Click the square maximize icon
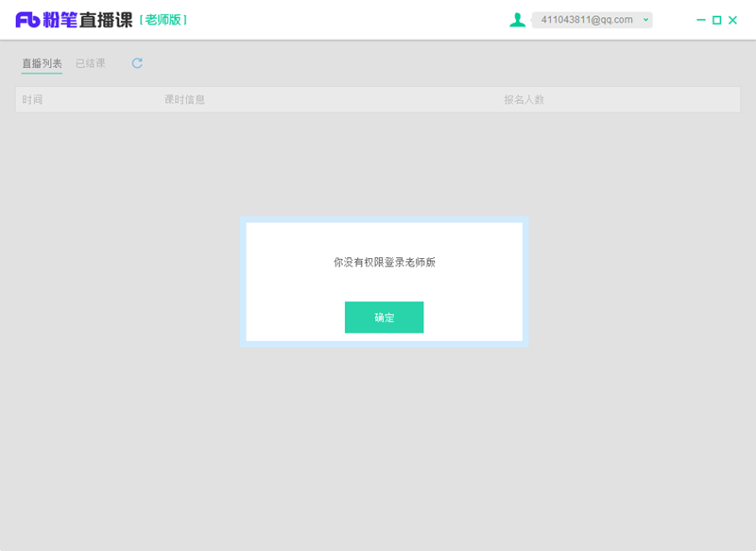The image size is (756, 551). (x=716, y=19)
